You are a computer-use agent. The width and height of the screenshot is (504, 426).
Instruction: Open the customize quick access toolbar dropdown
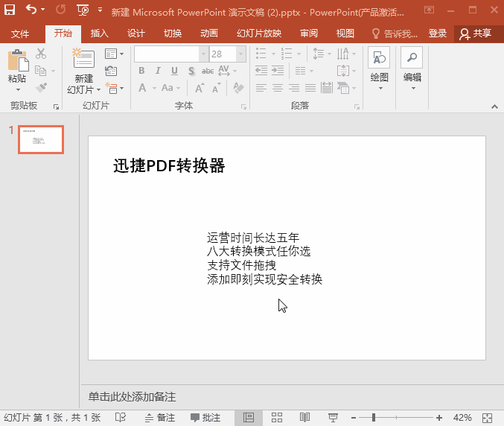pos(101,10)
